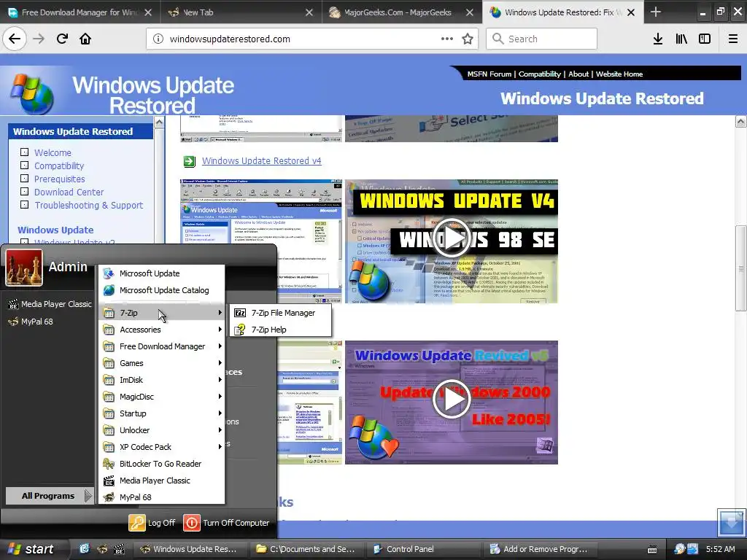Click the Admin chess user picture

click(x=24, y=267)
